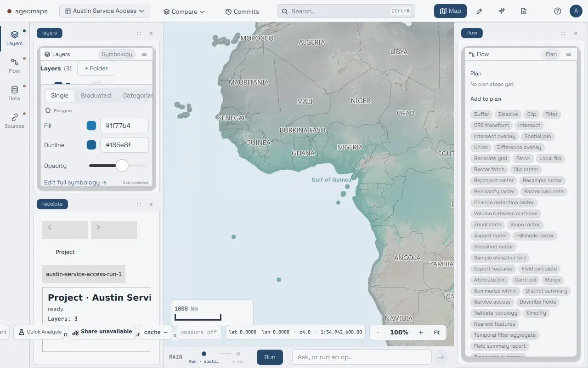Toggle the Plan pill in Flow panel

coord(551,54)
